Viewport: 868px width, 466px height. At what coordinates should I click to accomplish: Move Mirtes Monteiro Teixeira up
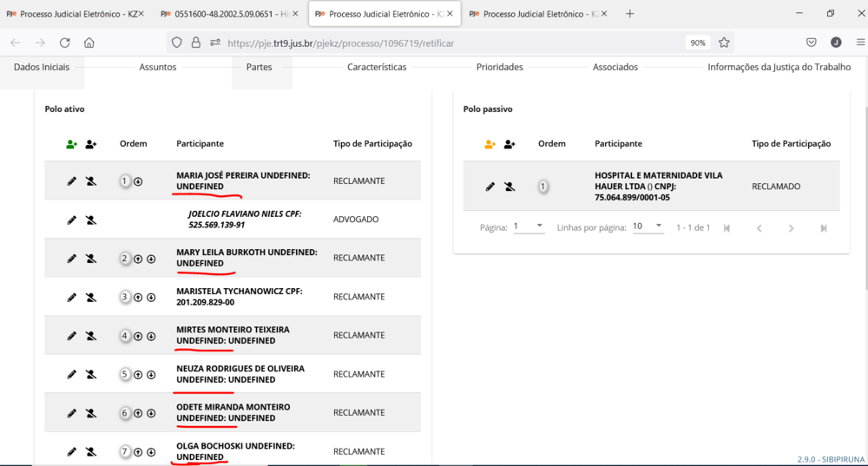point(138,337)
